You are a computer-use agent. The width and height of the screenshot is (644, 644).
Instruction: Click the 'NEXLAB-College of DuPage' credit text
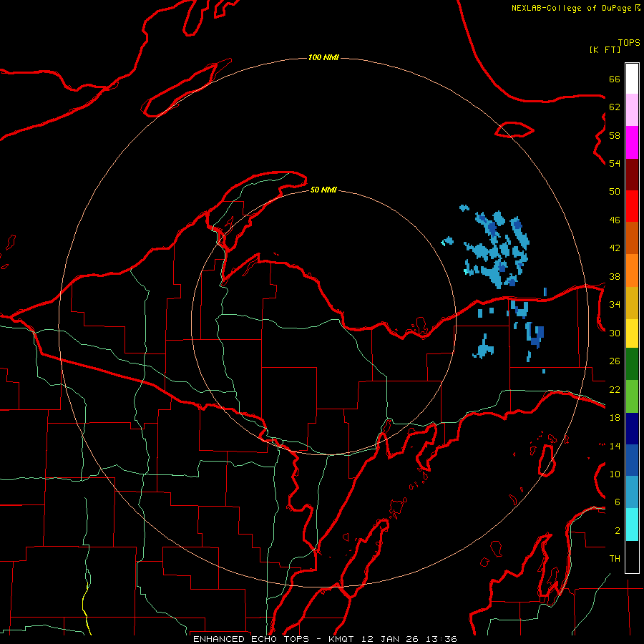[571, 8]
